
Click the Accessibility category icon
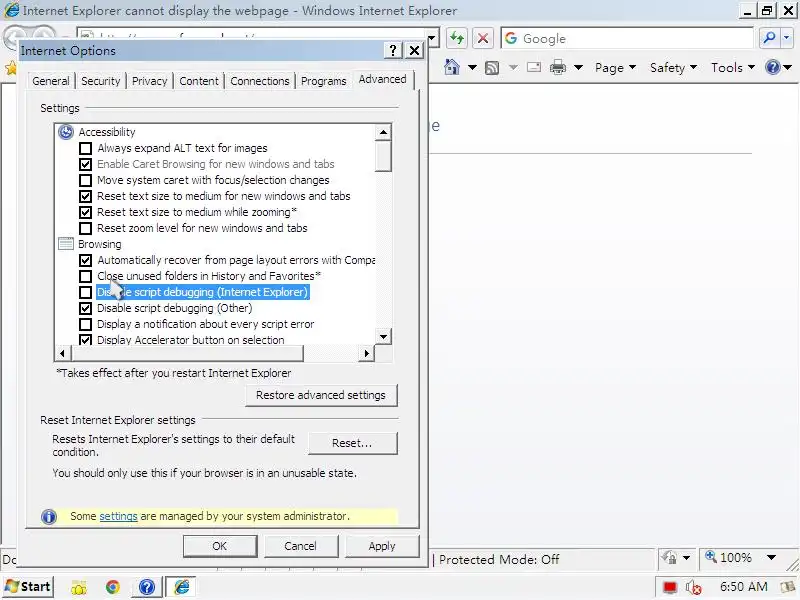click(x=66, y=132)
